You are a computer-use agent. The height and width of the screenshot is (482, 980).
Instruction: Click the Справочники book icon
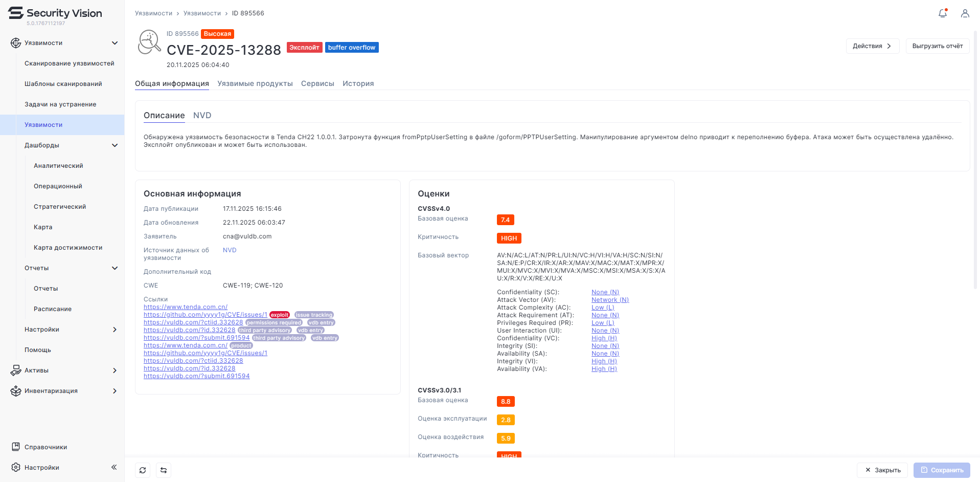pos(16,447)
